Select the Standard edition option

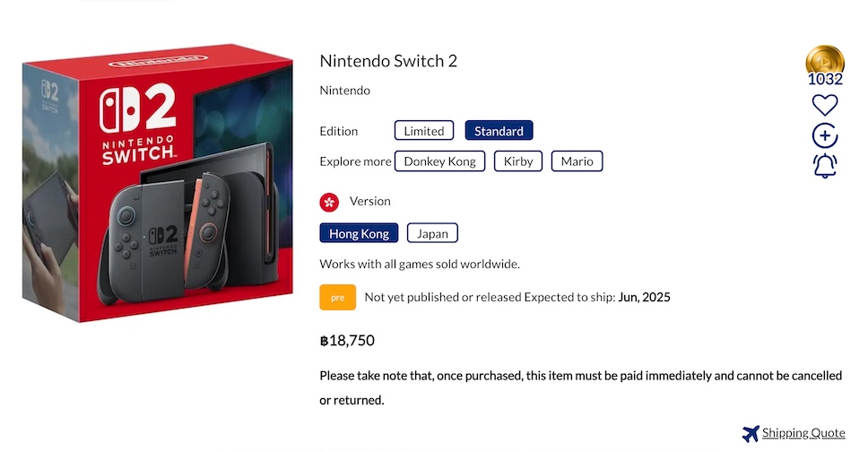[x=499, y=131]
